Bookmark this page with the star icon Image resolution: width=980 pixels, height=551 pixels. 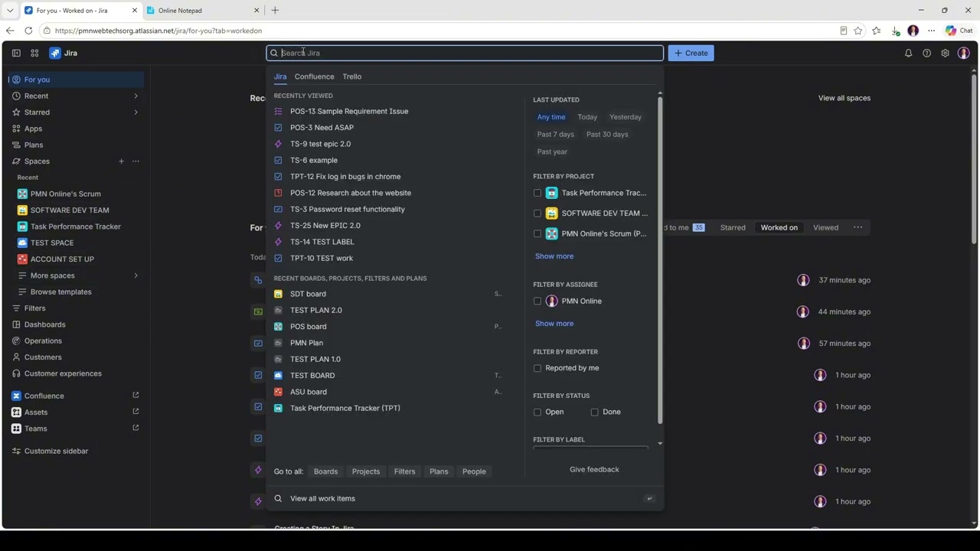pyautogui.click(x=858, y=31)
